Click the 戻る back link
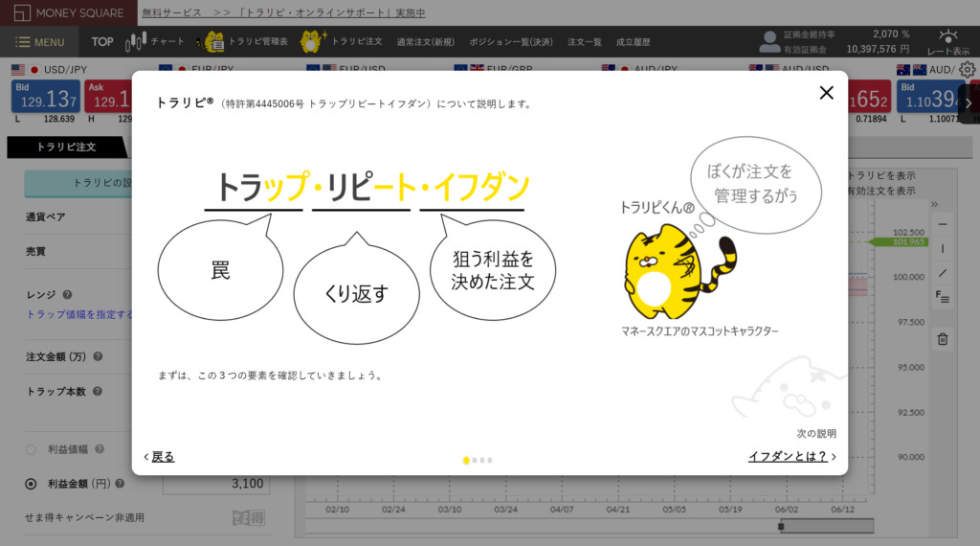 tap(163, 457)
